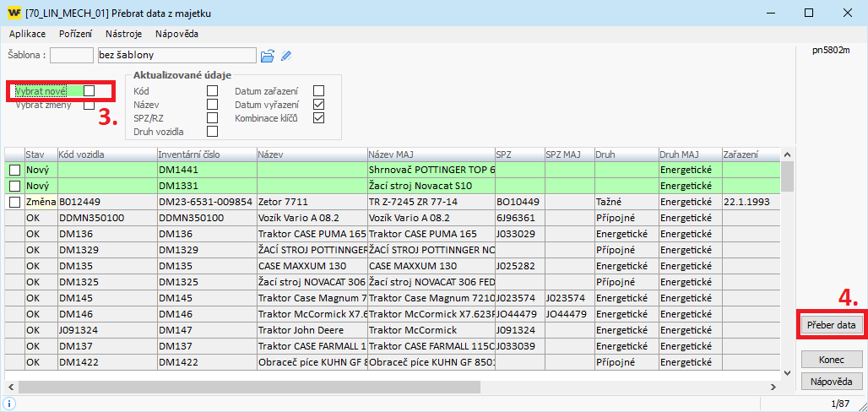Click horizontal scrollbar left arrow
The height and width of the screenshot is (412, 868).
pos(10,387)
